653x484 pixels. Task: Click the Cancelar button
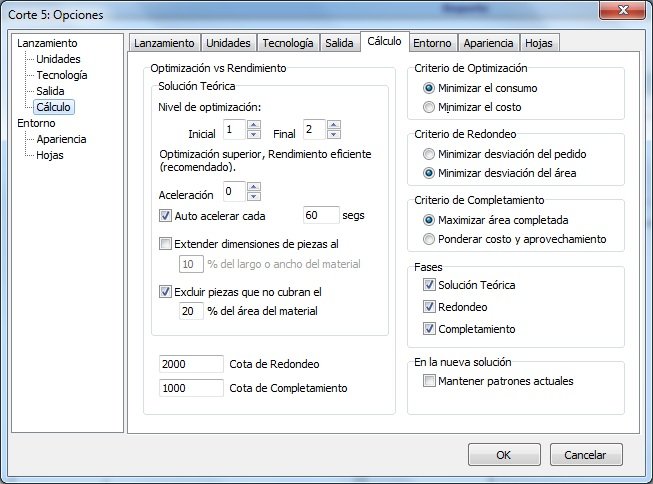pyautogui.click(x=585, y=454)
